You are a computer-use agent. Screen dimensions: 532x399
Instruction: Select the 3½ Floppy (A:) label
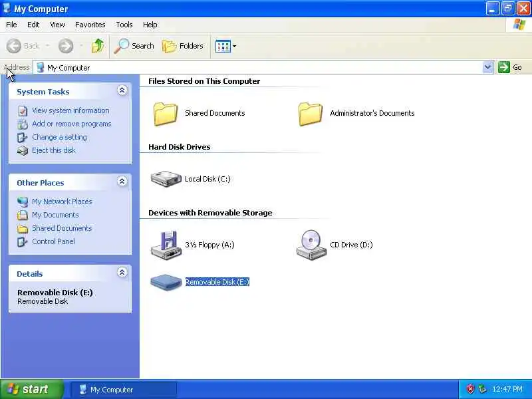pyautogui.click(x=209, y=245)
